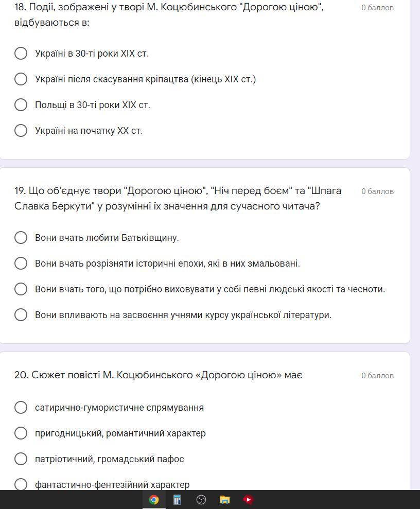
Task: Choose 'пригодницький, романтичний характер'
Action: point(21,433)
